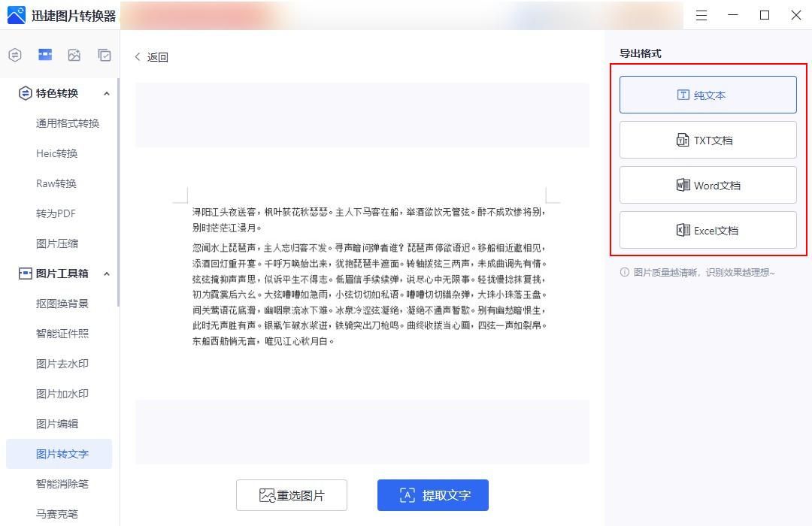Open 马赛克笔 in sidebar

tap(57, 513)
